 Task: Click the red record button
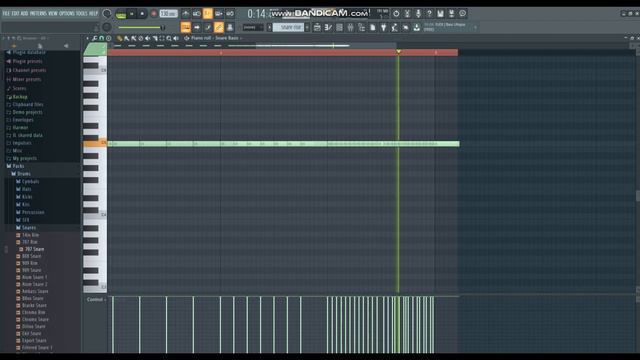tap(153, 14)
